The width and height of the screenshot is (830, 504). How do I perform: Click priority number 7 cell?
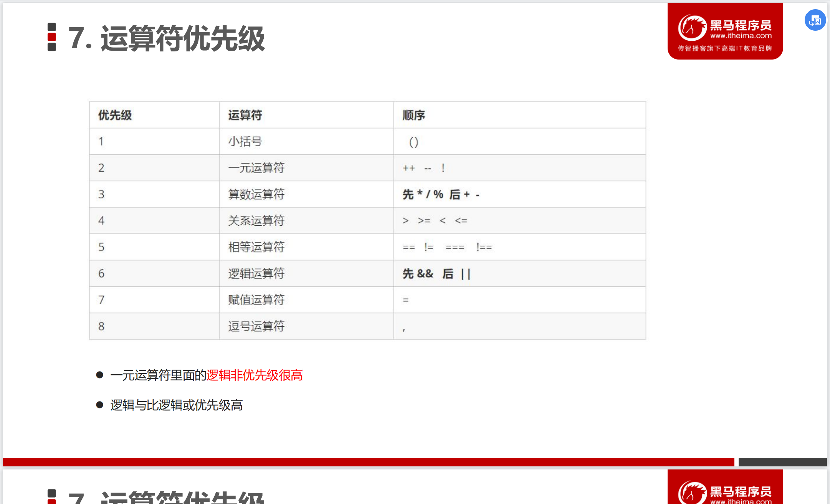[154, 300]
